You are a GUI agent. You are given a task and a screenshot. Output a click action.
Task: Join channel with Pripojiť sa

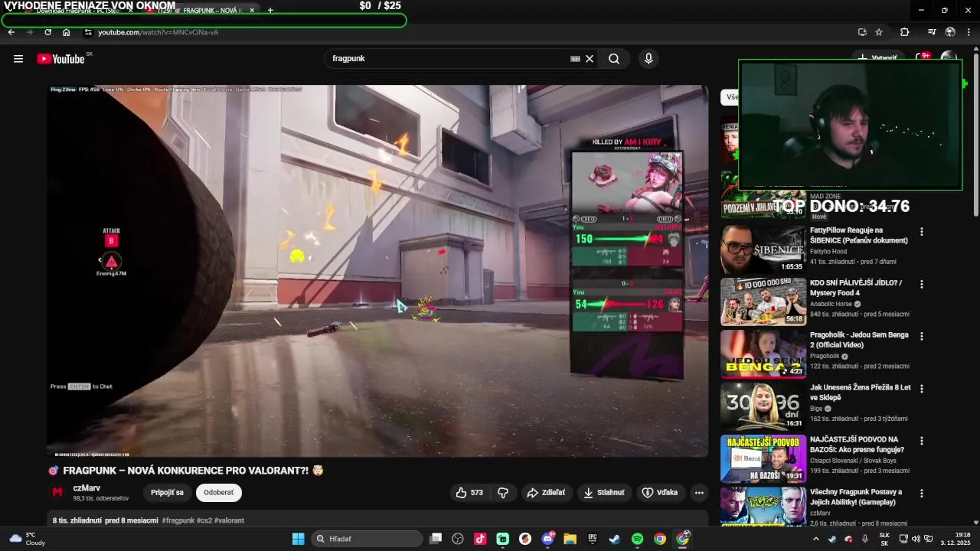[x=167, y=493]
